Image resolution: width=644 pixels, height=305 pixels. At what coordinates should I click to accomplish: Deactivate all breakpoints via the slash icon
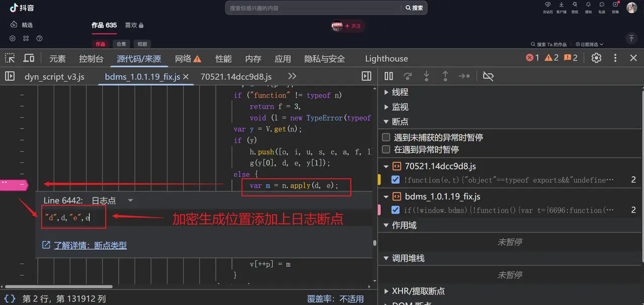[x=488, y=76]
